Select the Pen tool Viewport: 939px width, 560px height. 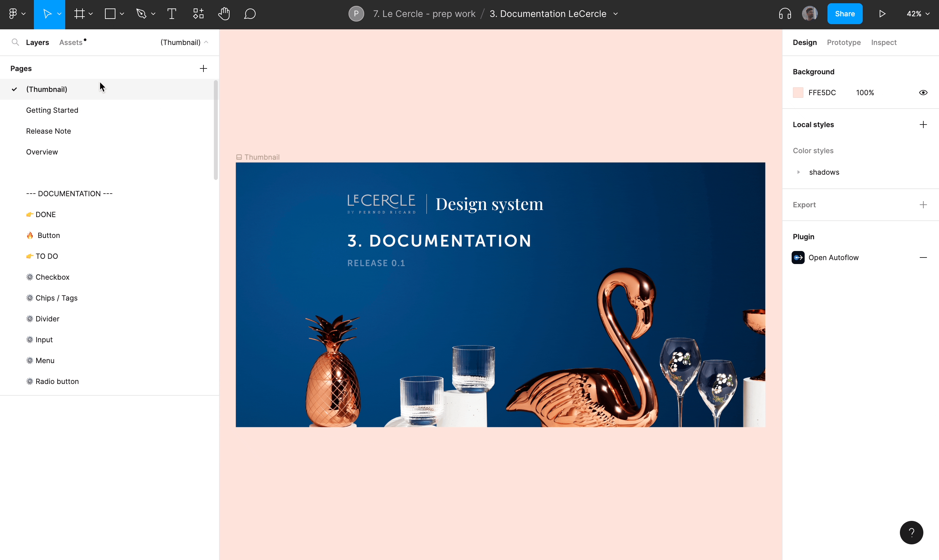tap(141, 14)
